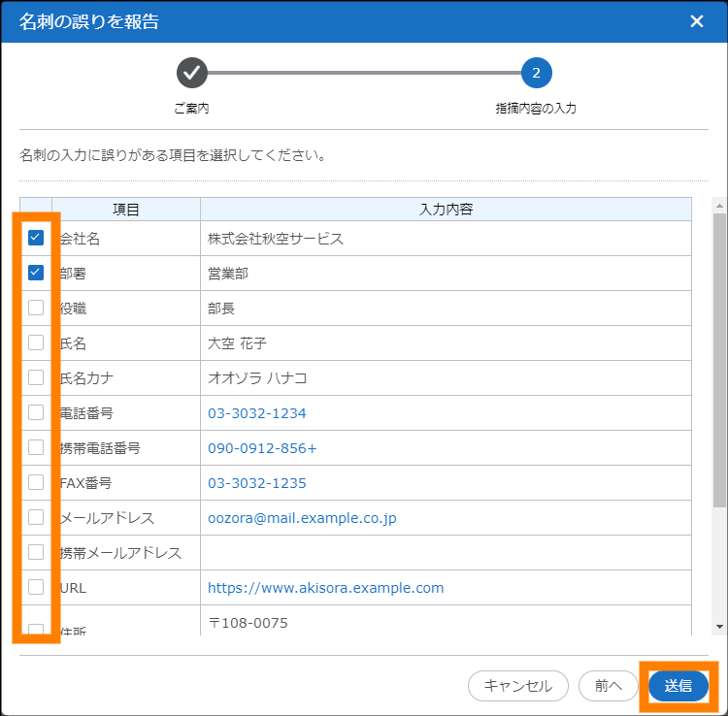Viewport: 728px width, 716px height.
Task: Enable the 電話番号 checkbox
Action: 36,412
